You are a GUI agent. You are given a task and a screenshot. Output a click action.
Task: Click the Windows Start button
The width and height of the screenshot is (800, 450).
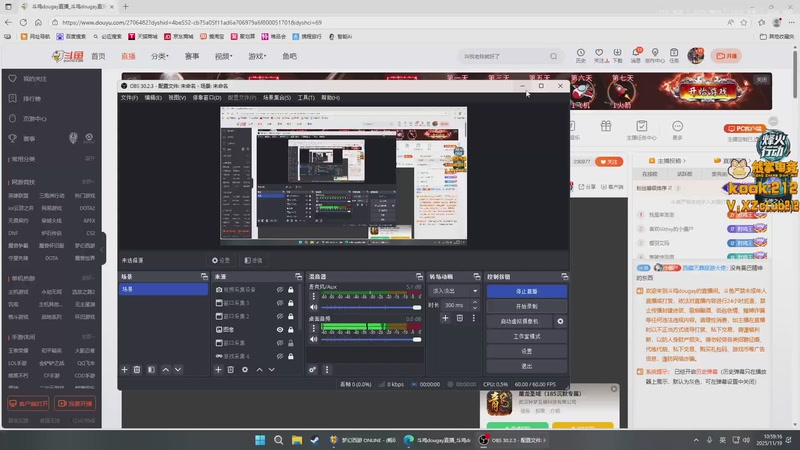(x=260, y=440)
